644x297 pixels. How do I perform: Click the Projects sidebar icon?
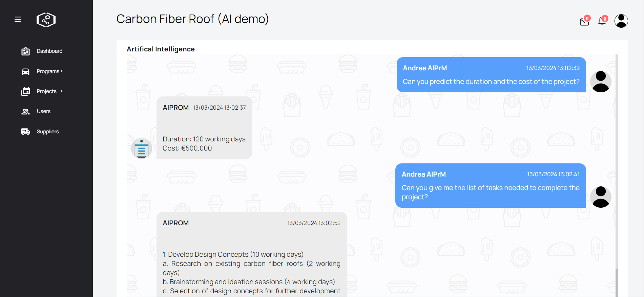click(x=25, y=91)
